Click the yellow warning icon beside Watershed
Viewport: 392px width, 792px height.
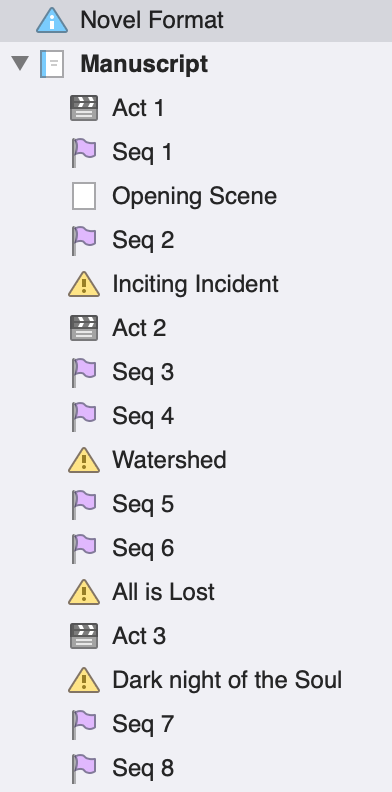tap(84, 460)
